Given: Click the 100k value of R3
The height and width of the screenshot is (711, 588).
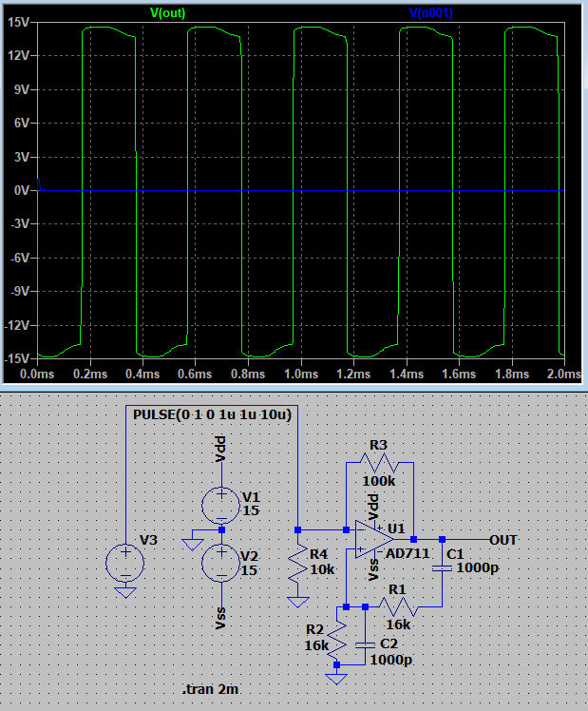Looking at the screenshot, I should 379,482.
